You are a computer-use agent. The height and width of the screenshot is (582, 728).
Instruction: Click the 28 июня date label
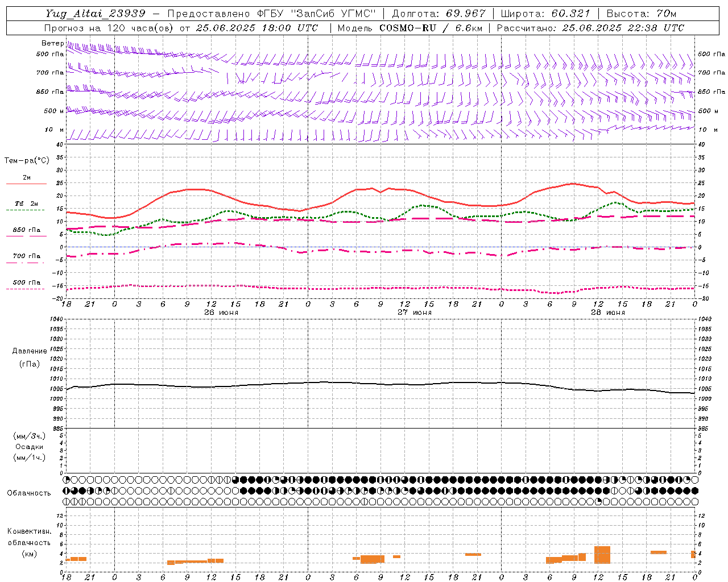click(608, 313)
